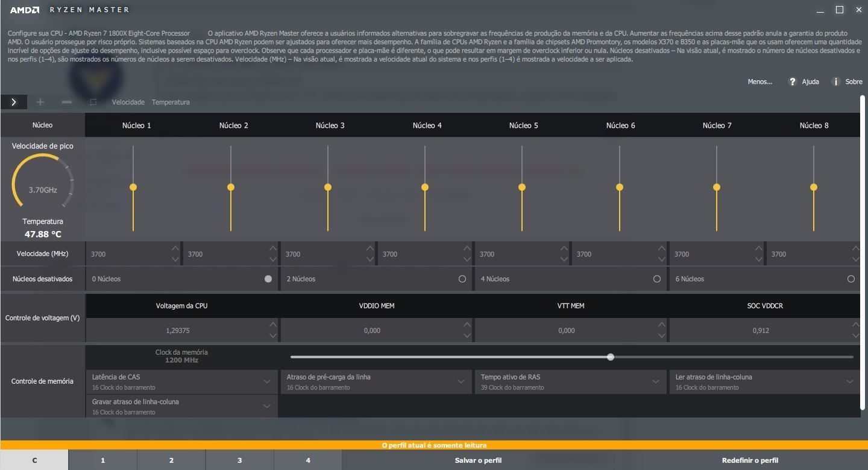Increase Núcleo 1 speed with up arrow
This screenshot has width=868, height=470.
[175, 248]
